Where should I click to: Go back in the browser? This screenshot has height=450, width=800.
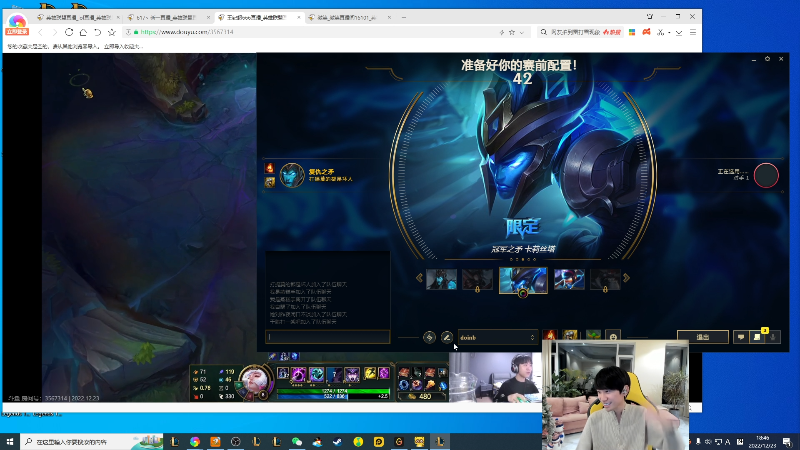click(x=40, y=32)
